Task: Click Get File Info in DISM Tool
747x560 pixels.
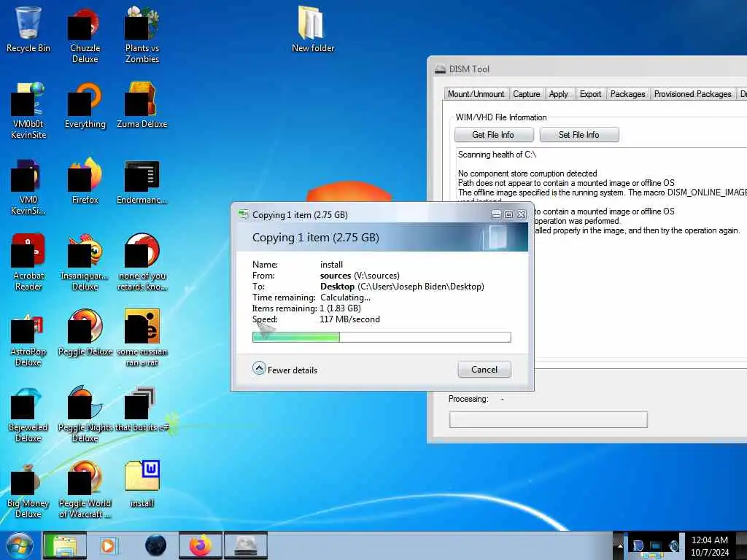Action: 494,135
